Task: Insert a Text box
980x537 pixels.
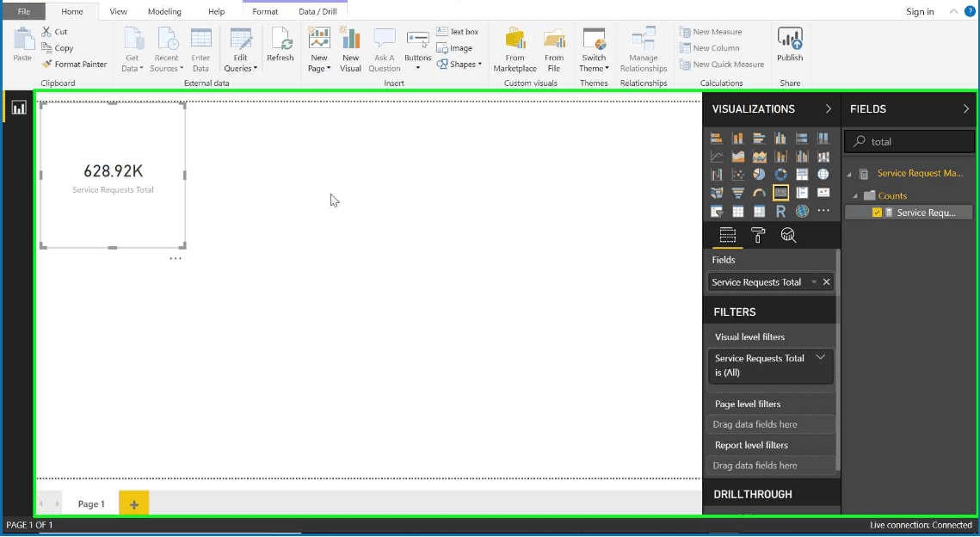Action: pyautogui.click(x=458, y=31)
